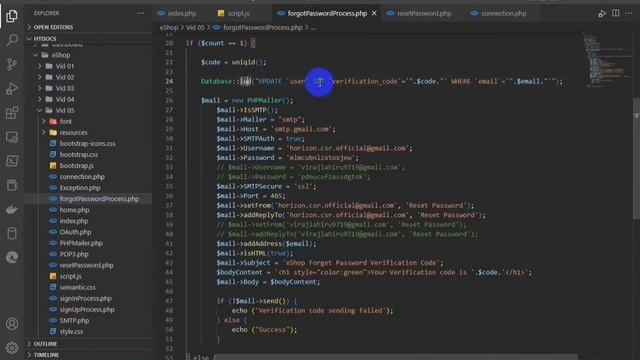
Task: Open the database cylinder activity bar icon
Action: [12, 233]
